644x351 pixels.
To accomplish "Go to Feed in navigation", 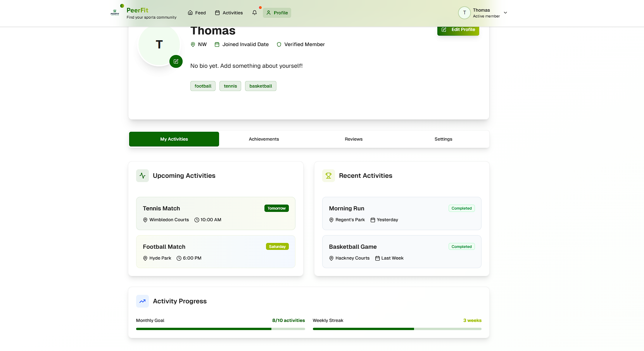I will [197, 13].
